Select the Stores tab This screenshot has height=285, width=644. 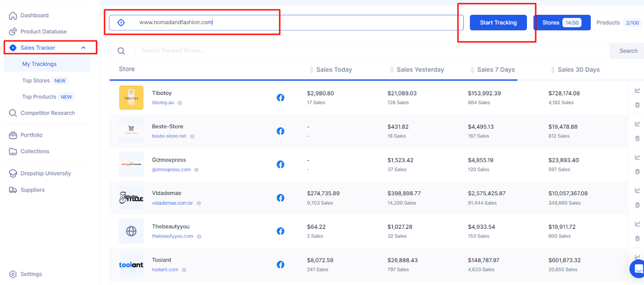point(562,23)
